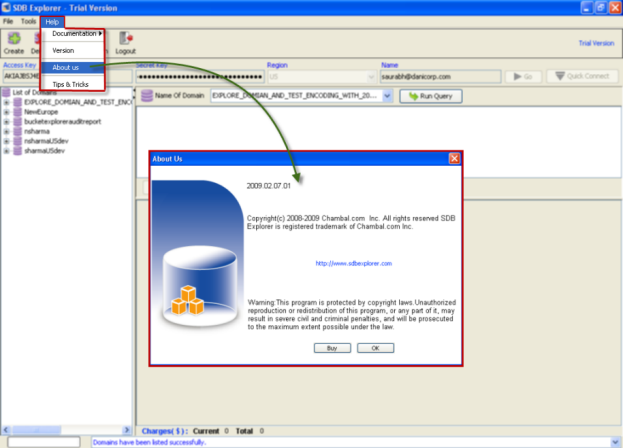Image resolution: width=623 pixels, height=448 pixels.
Task: Expand the NewEurope domain node
Action: [6, 112]
